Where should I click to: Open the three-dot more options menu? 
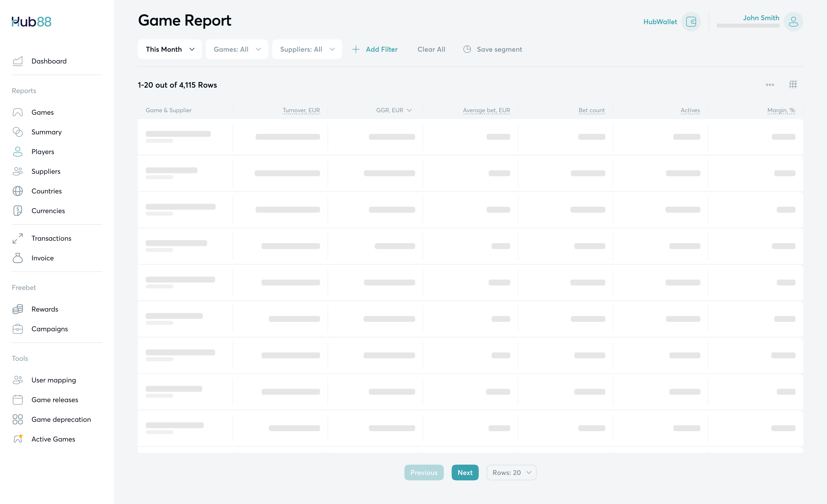pos(770,85)
